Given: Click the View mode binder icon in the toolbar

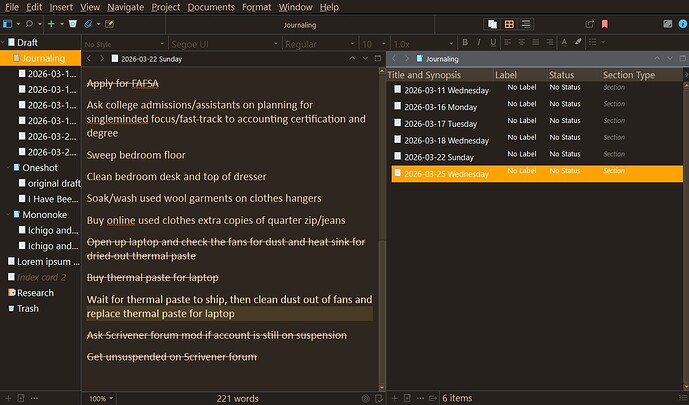Looking at the screenshot, I should tap(7, 24).
